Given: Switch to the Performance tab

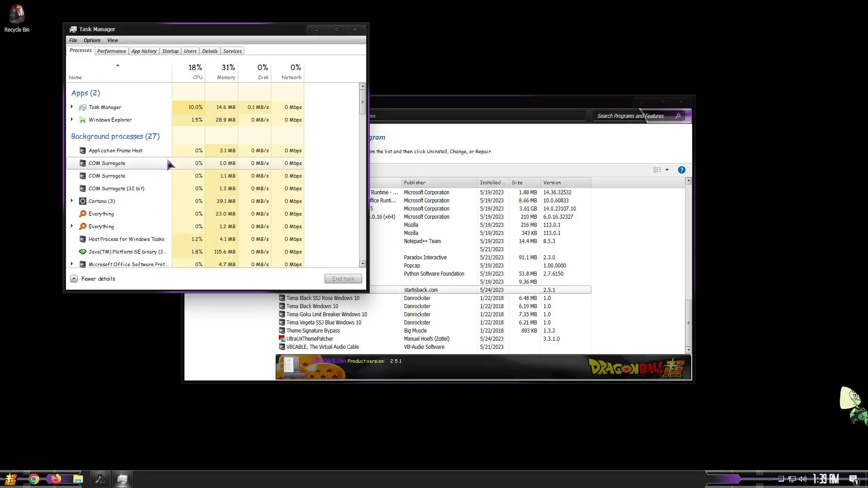Looking at the screenshot, I should coord(111,51).
